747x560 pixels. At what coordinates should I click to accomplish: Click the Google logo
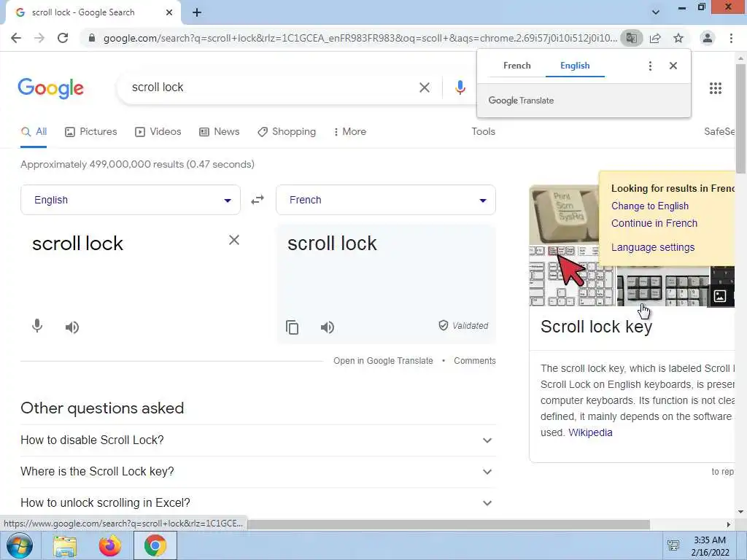pos(51,88)
